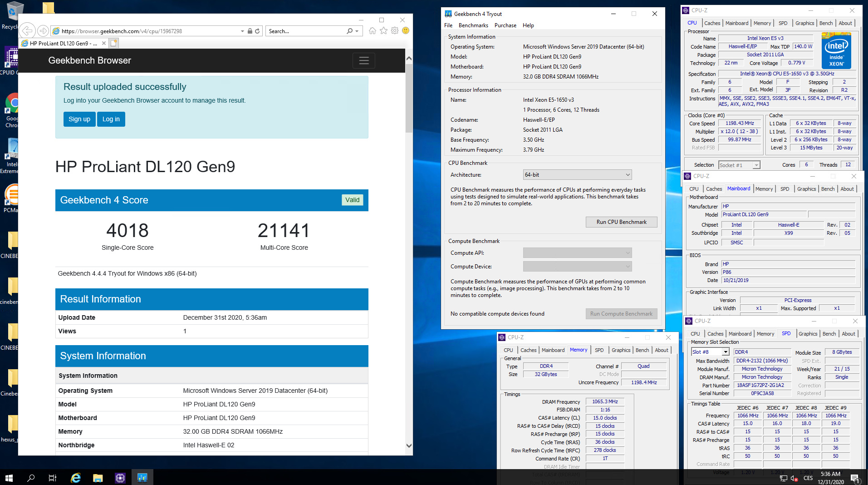Screen dimensions: 868x485
Task: Go back using the browser back arrow
Action: [x=27, y=31]
